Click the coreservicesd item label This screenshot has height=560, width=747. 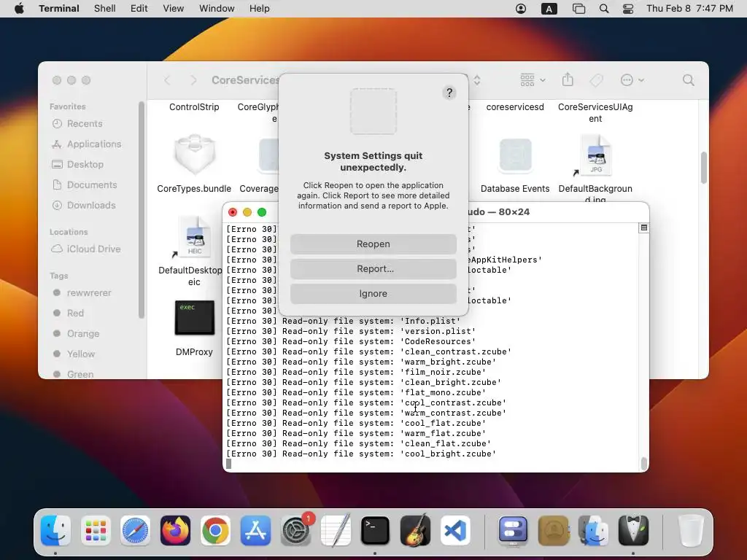click(x=515, y=107)
